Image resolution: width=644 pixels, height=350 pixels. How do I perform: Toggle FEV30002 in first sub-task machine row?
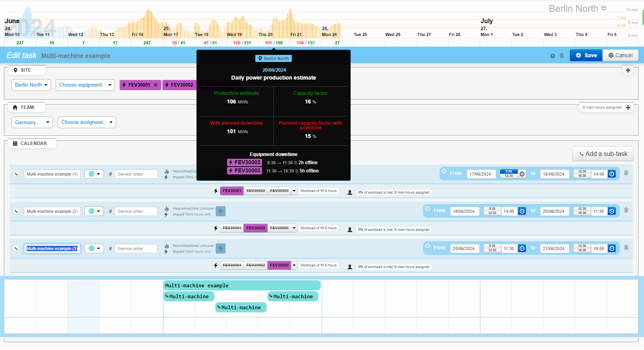[x=255, y=191]
